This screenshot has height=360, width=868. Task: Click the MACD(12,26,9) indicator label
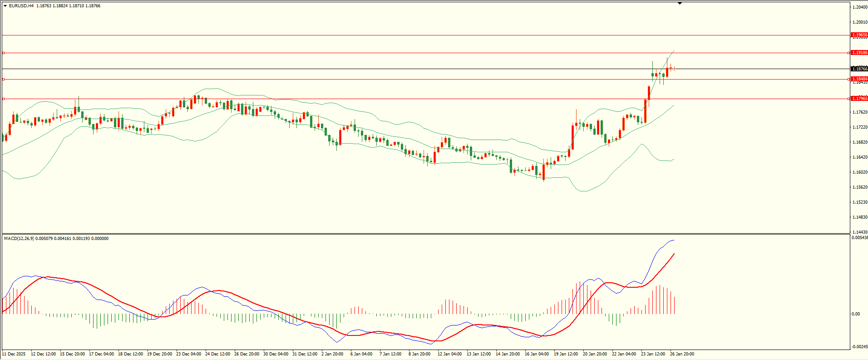(x=19, y=239)
